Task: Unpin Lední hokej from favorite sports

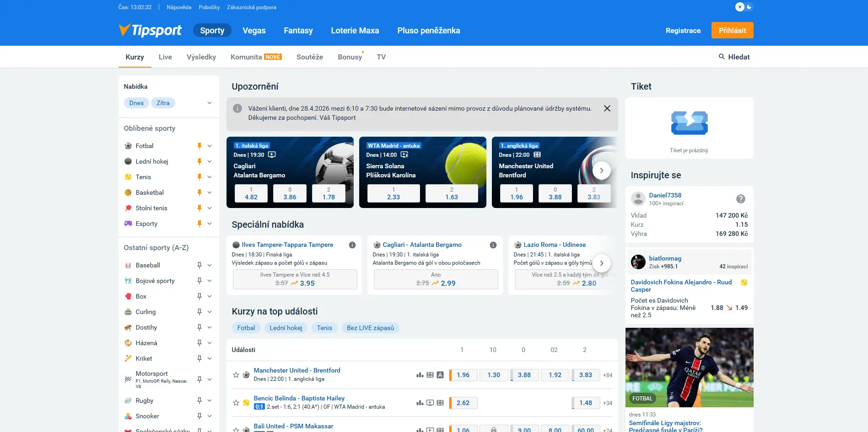Action: click(199, 161)
